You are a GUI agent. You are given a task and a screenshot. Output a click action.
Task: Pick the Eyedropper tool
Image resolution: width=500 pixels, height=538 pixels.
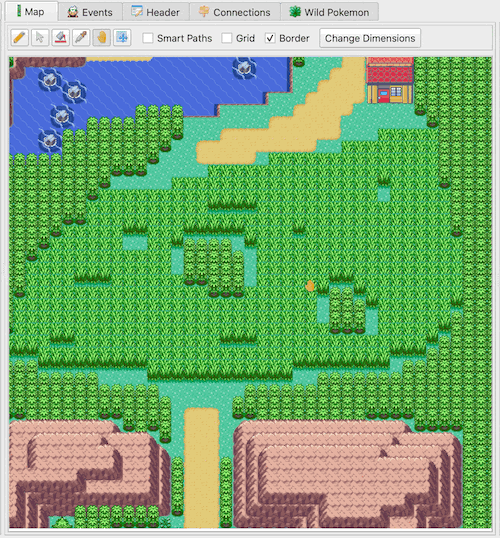point(81,38)
